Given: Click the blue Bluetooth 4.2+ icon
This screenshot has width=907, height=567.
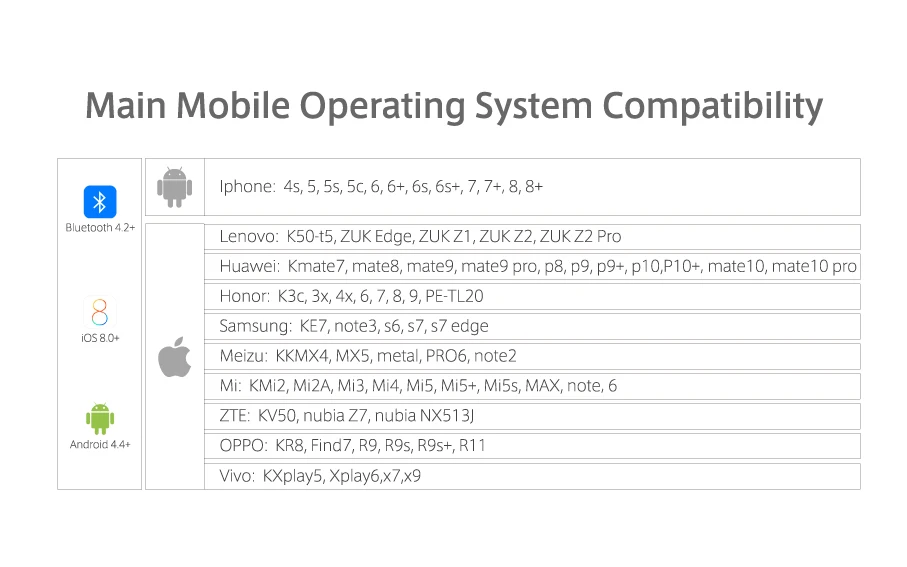Looking at the screenshot, I should click(100, 201).
